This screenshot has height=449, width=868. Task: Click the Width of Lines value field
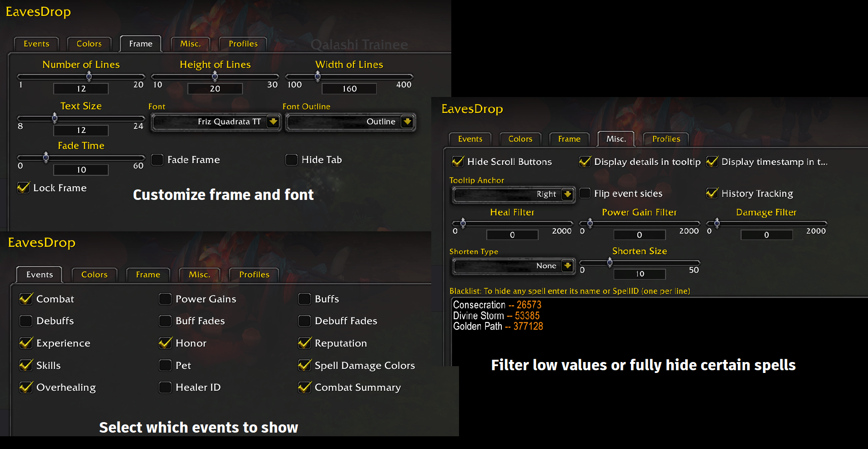349,89
